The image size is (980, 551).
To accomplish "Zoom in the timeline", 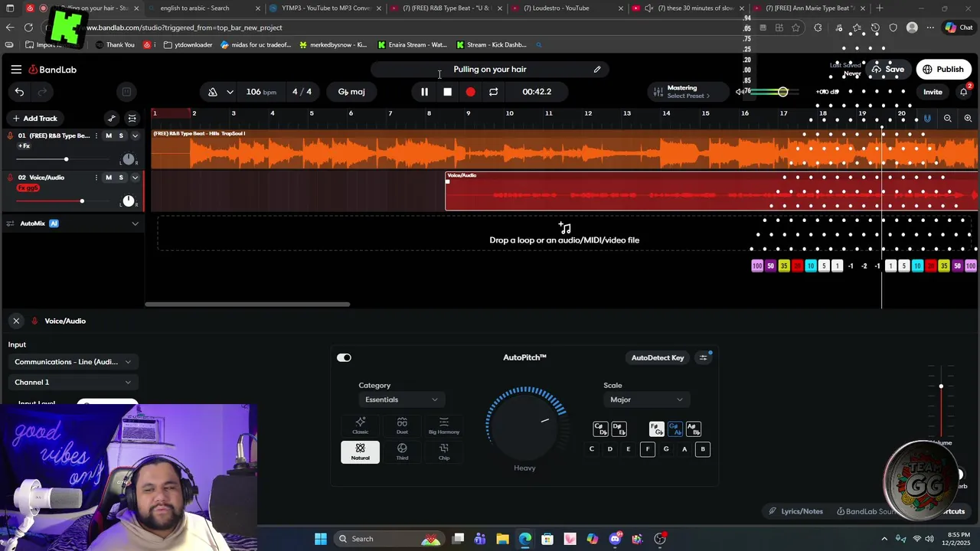I will pos(968,119).
